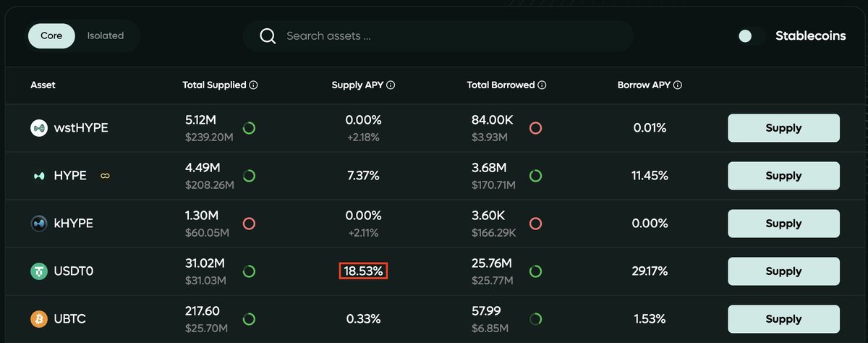Click HYPE borrow cap ring indicator
This screenshot has width=868, height=343.
coord(536,176)
